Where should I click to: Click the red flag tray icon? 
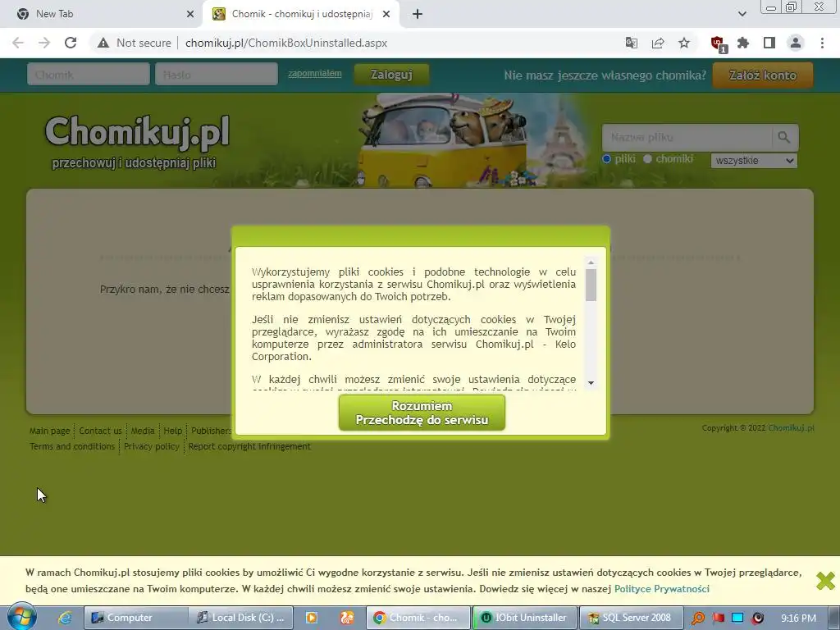click(x=719, y=619)
